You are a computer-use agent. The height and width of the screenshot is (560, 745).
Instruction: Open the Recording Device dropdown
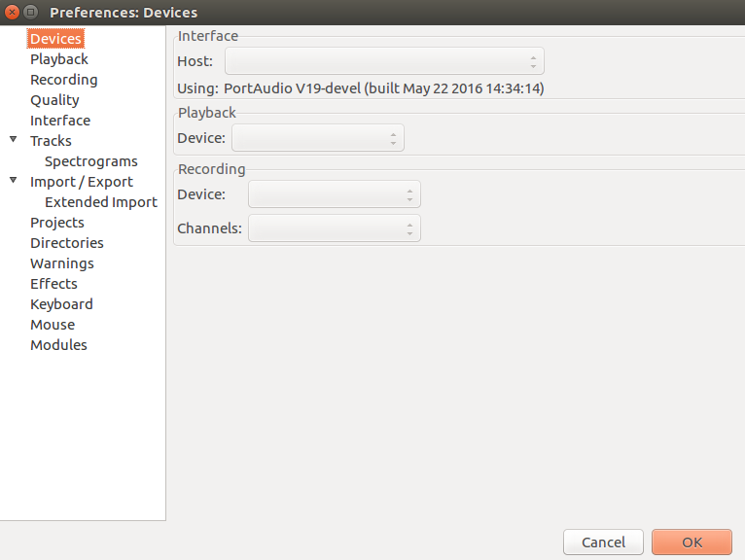tap(334, 194)
